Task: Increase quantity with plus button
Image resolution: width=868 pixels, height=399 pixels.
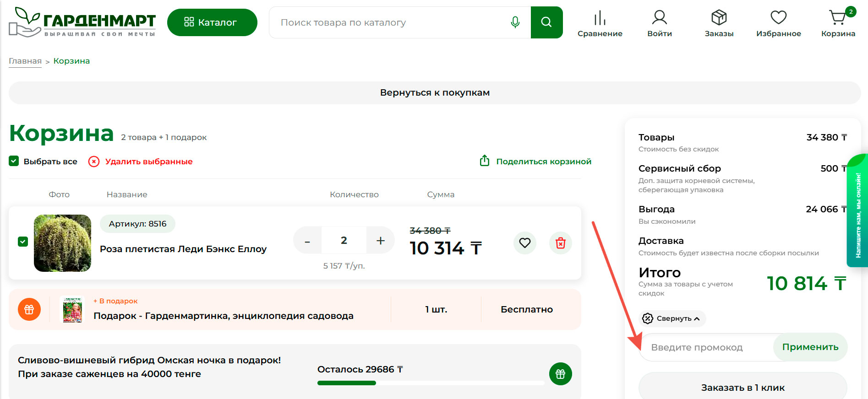Action: point(380,241)
